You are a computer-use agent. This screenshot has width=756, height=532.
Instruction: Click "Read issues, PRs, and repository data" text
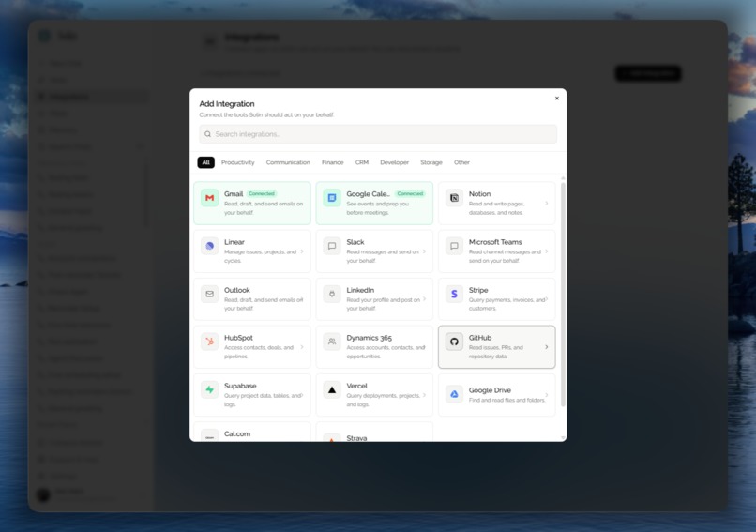495,352
